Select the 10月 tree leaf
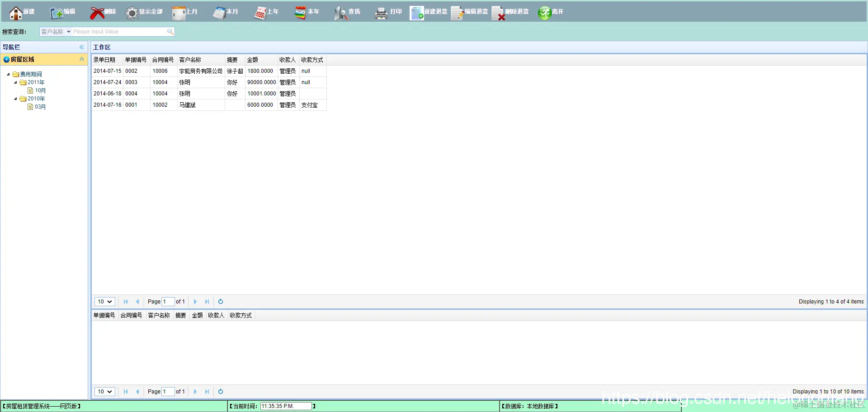 point(40,90)
